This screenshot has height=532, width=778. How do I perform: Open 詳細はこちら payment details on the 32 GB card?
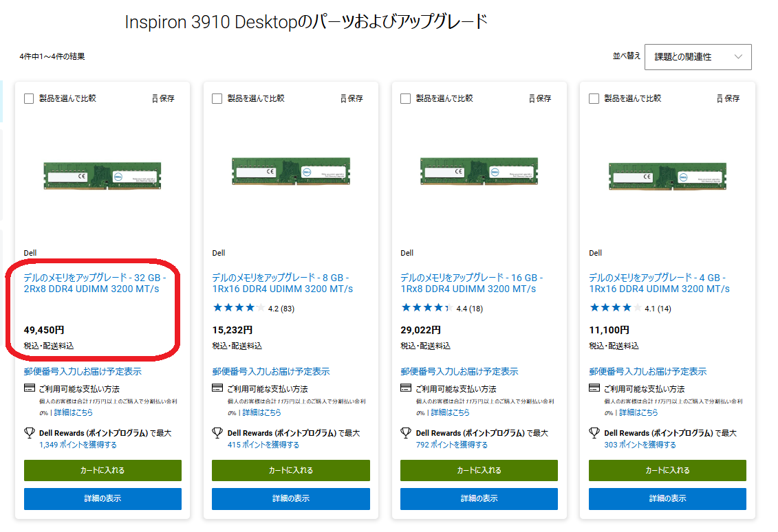74,412
